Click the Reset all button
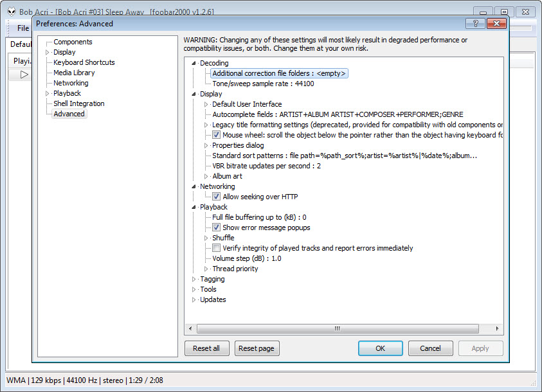Viewport: 542px width, 392px height. (x=207, y=348)
